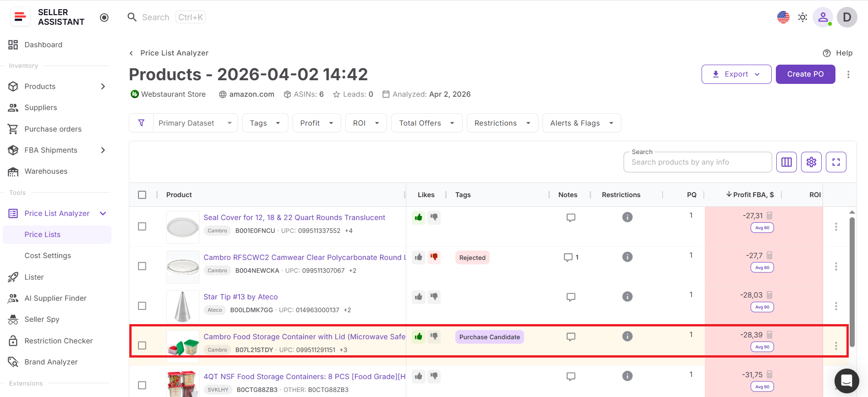Image resolution: width=868 pixels, height=397 pixels.
Task: Focus the Search products by any info field
Action: point(697,162)
